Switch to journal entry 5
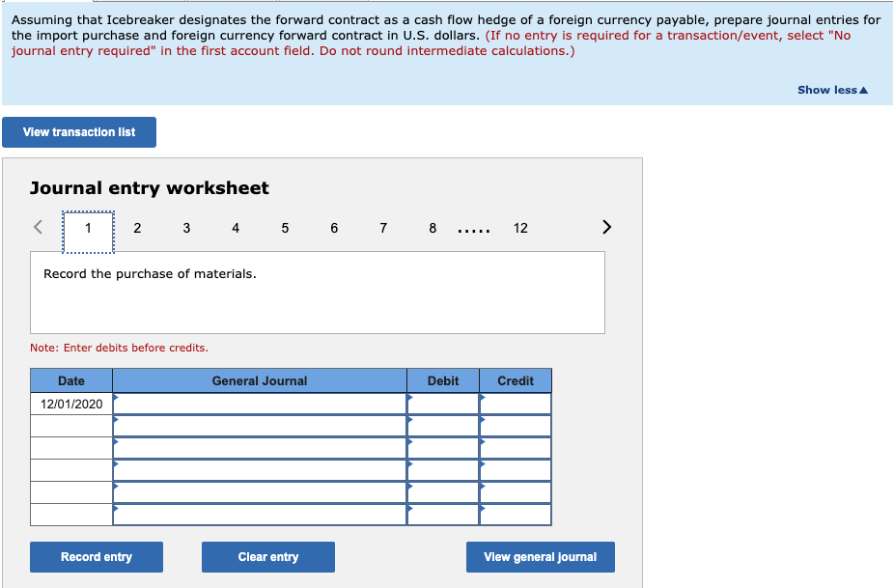This screenshot has height=588, width=894. [x=285, y=228]
